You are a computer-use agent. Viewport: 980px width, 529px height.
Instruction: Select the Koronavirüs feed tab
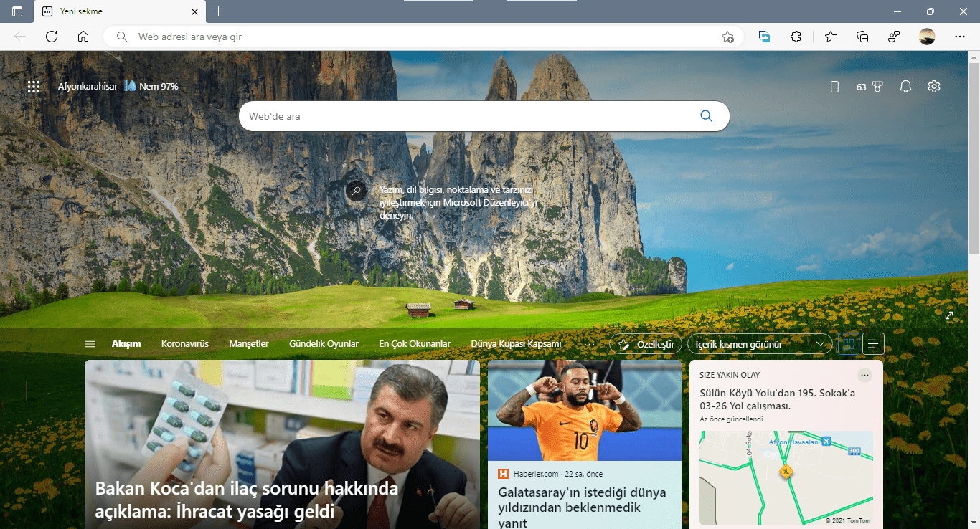point(184,344)
